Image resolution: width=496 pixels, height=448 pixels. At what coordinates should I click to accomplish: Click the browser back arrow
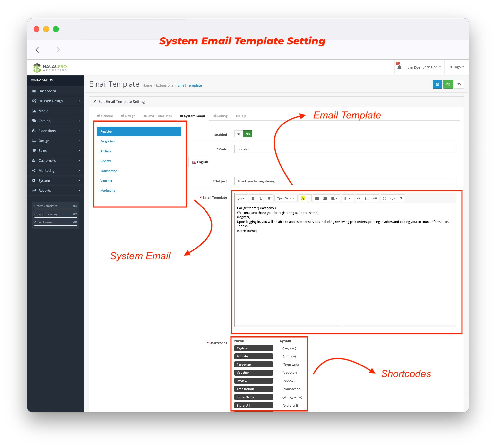pyautogui.click(x=39, y=50)
